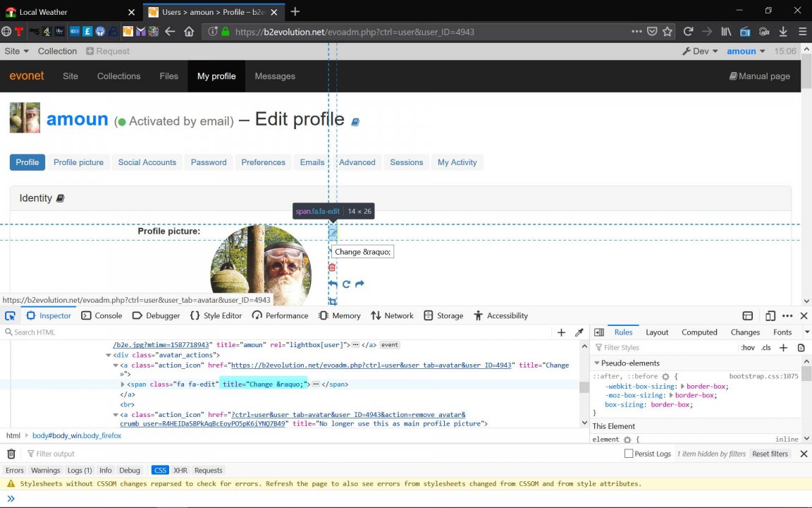Toggle the Errors console filter
812x508 pixels.
pyautogui.click(x=15, y=470)
